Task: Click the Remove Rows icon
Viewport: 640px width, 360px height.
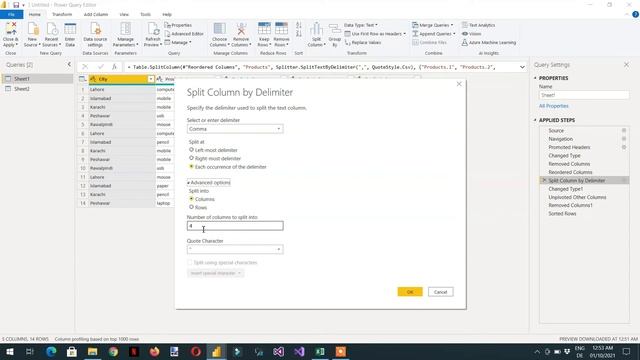Action: pos(281,35)
